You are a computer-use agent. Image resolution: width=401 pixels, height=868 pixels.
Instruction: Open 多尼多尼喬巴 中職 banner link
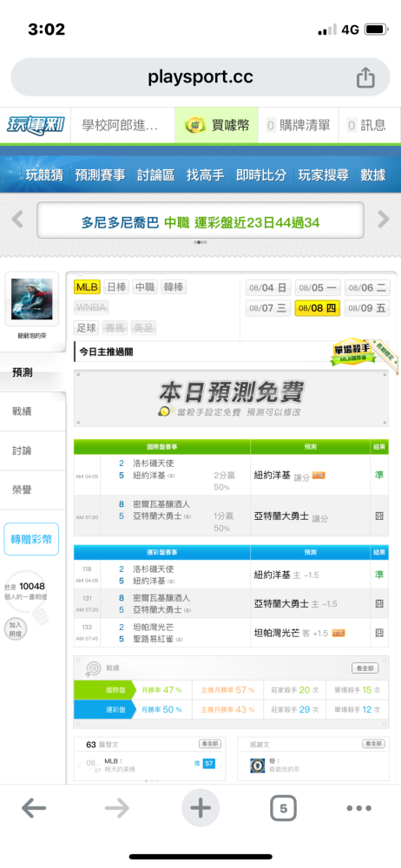click(x=200, y=222)
